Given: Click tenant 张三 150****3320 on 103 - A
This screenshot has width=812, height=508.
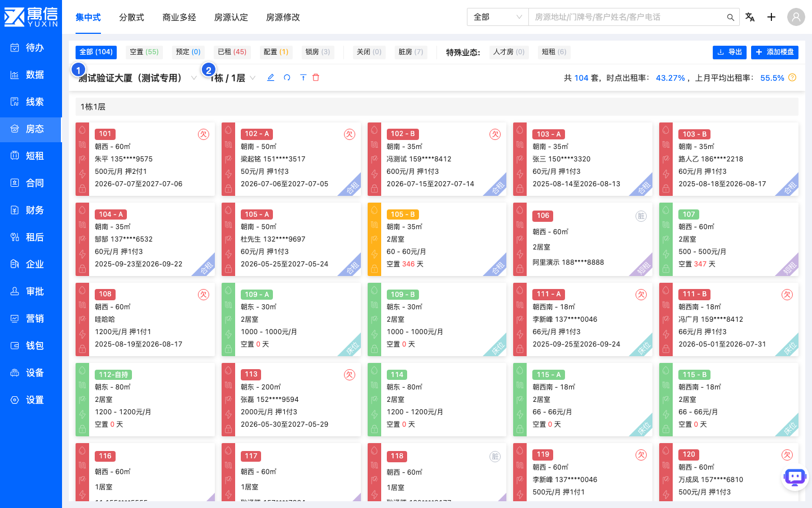Looking at the screenshot, I should pyautogui.click(x=562, y=159).
